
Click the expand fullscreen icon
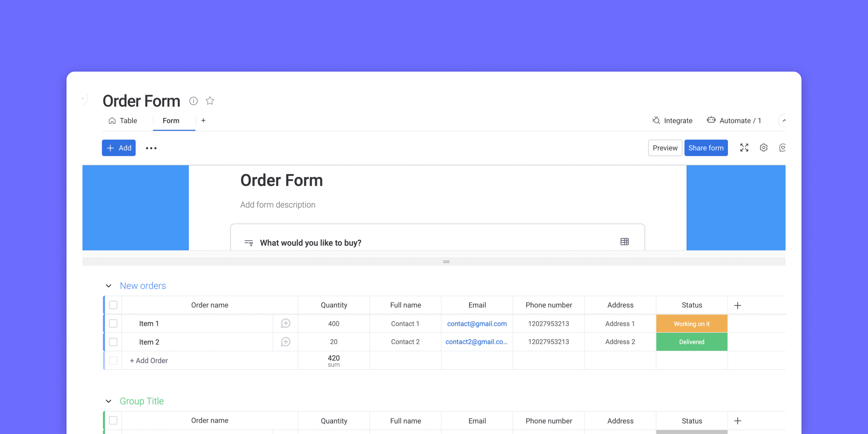[x=744, y=148]
